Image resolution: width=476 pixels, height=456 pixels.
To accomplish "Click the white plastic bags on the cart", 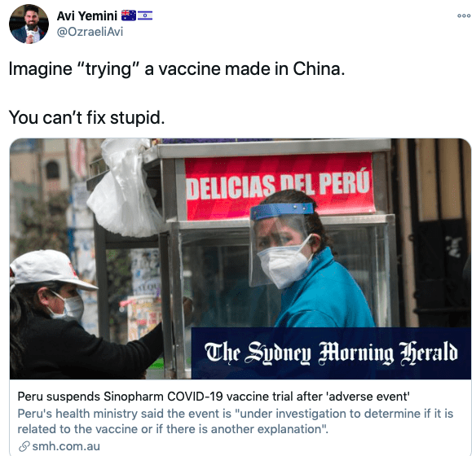I will pos(125,187).
